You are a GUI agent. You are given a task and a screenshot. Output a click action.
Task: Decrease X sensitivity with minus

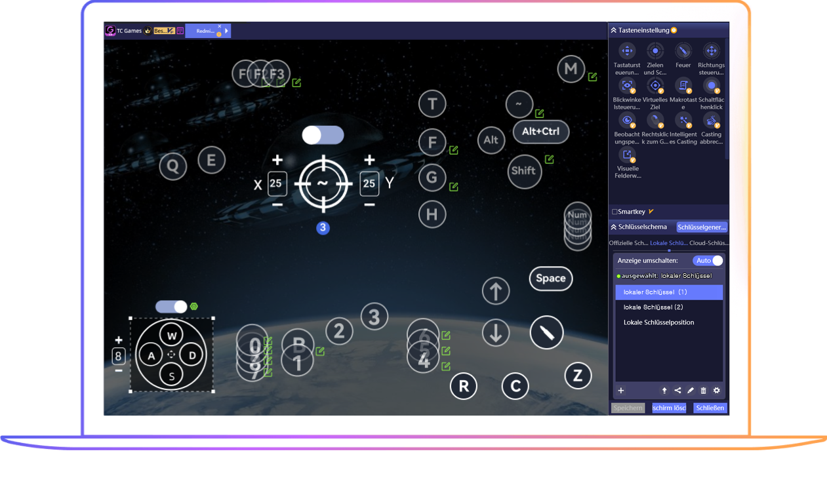pyautogui.click(x=277, y=206)
